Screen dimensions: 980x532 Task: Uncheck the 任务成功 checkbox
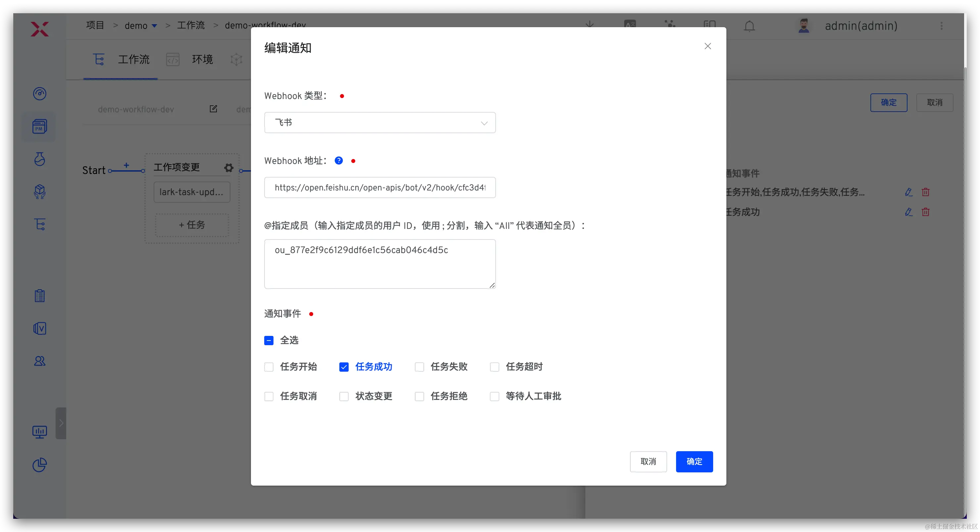(344, 367)
